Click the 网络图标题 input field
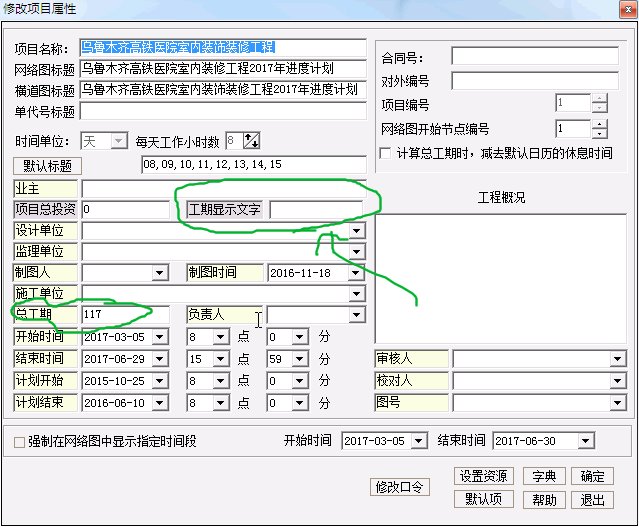Screen dimensions: 639x527 [x=223, y=68]
